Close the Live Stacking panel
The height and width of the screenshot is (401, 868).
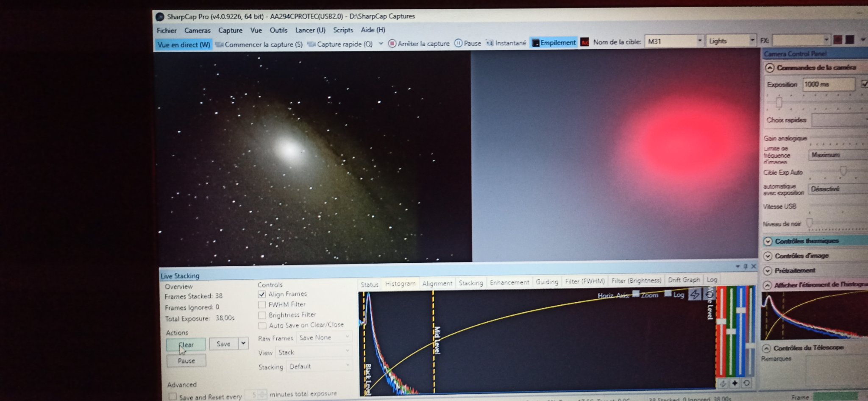click(754, 266)
